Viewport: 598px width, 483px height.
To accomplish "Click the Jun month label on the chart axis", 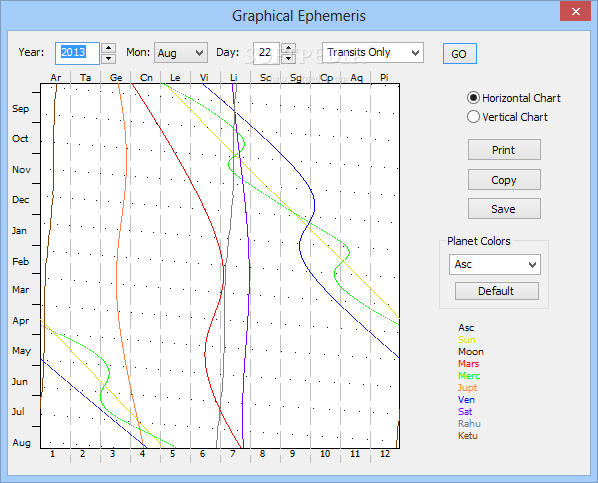I will pyautogui.click(x=19, y=382).
